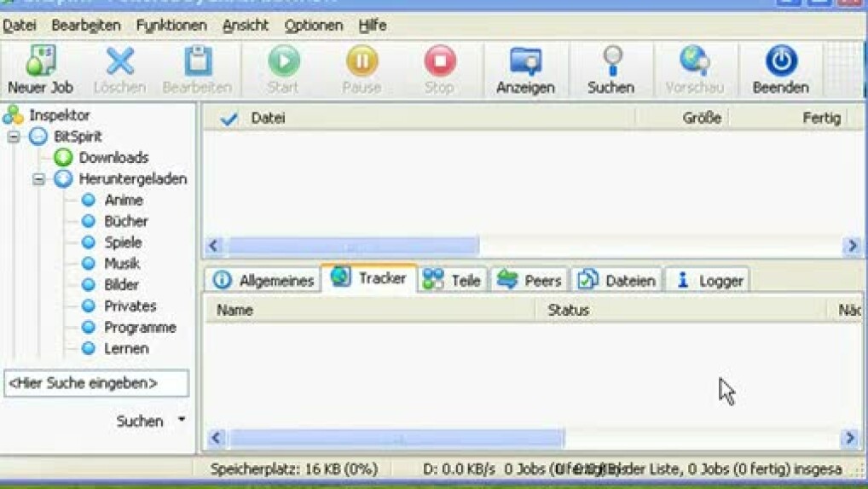Click the search input field

click(96, 383)
